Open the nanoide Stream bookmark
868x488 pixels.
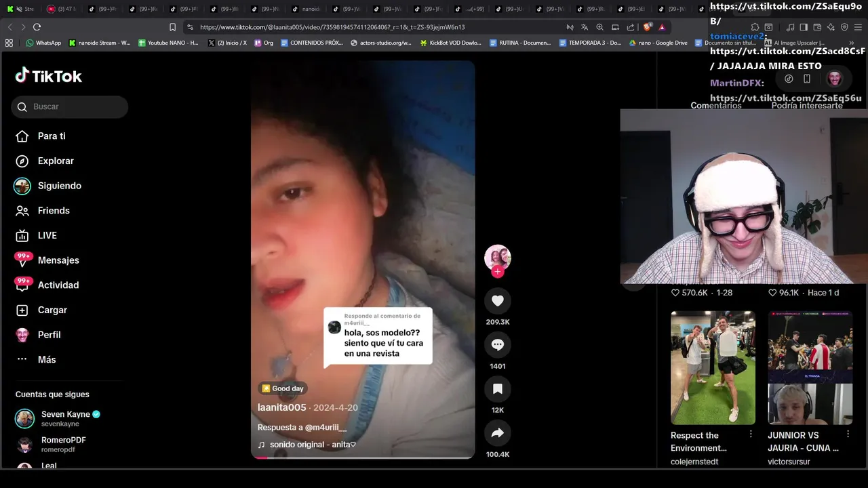pos(100,43)
